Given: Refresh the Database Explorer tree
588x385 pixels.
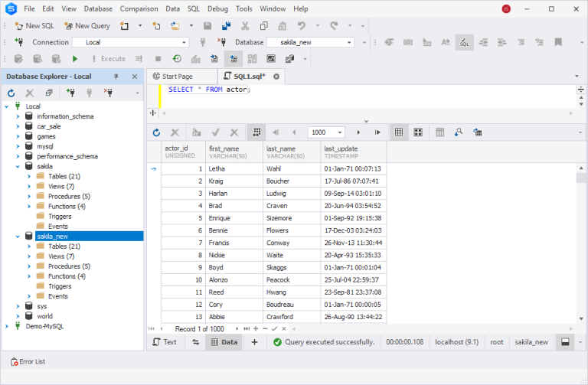Looking at the screenshot, I should pyautogui.click(x=11, y=93).
